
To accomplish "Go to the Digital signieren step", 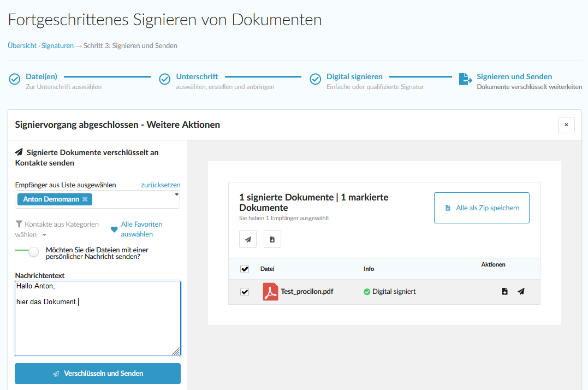I will tap(354, 76).
